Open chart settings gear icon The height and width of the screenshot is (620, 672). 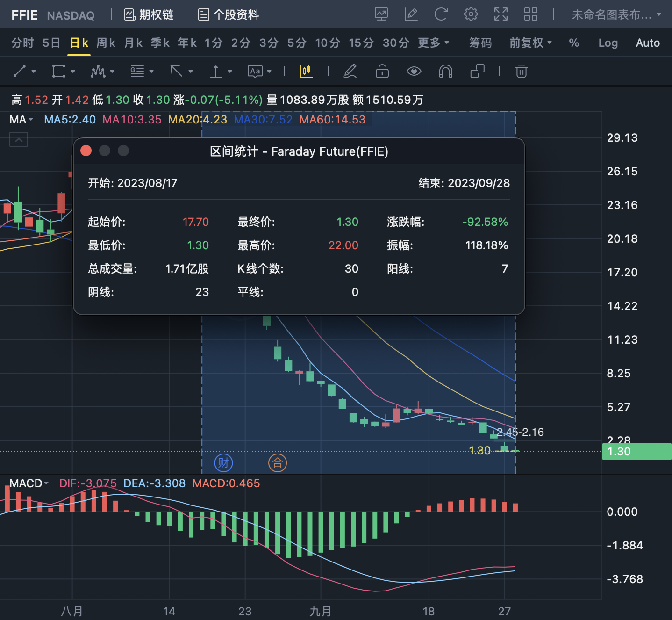click(x=471, y=14)
